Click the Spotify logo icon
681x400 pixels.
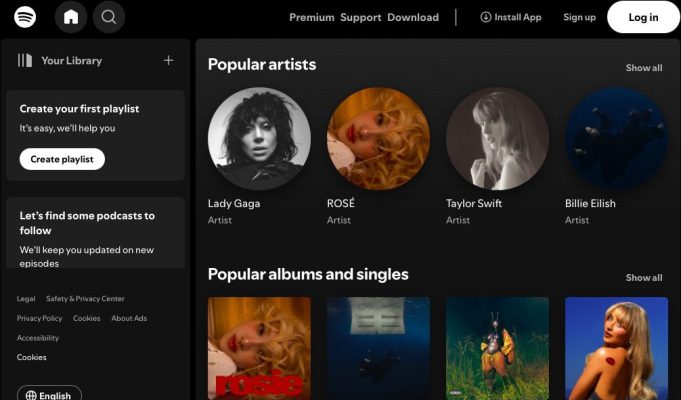coord(25,17)
